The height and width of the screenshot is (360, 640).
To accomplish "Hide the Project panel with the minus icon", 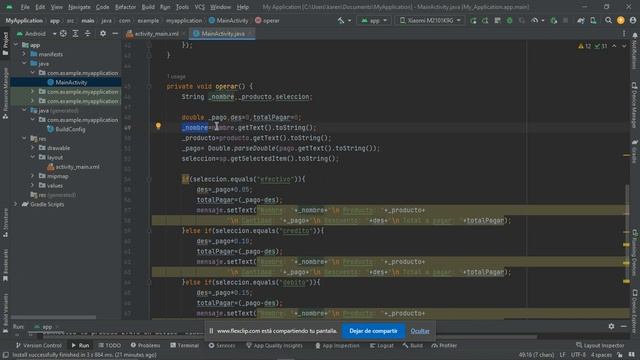I will [x=115, y=34].
